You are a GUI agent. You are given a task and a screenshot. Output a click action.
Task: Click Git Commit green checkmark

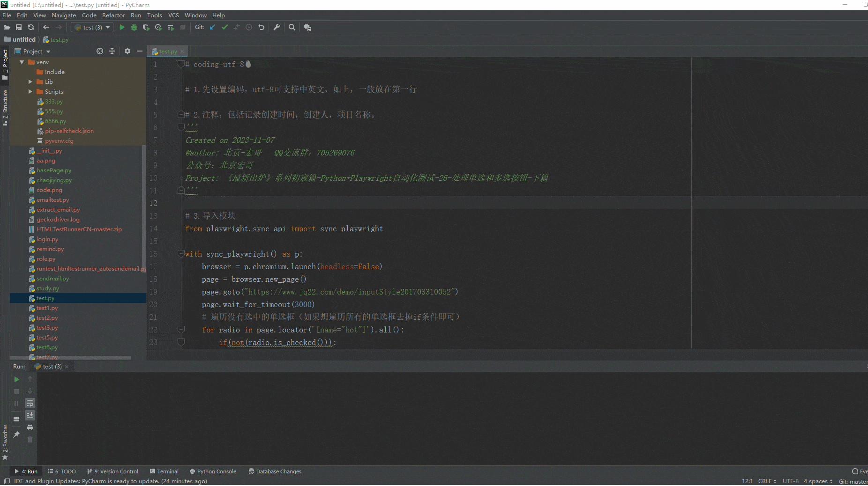224,27
